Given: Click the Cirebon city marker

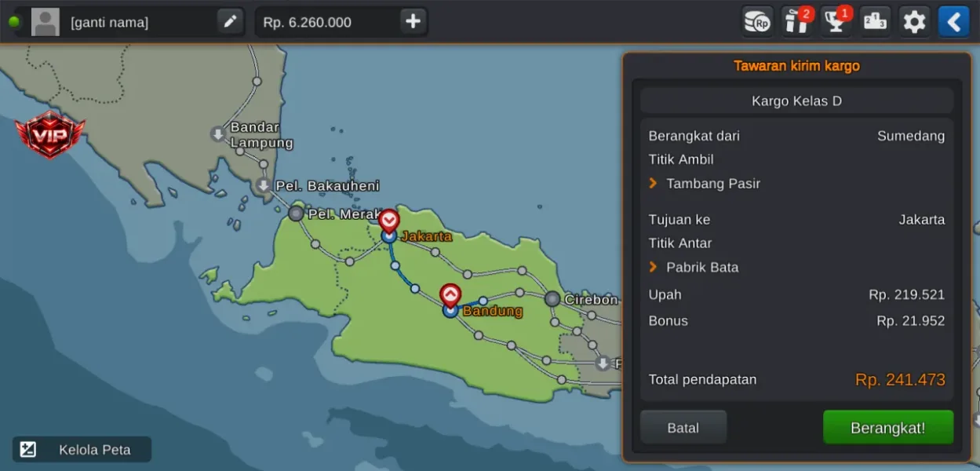Looking at the screenshot, I should click(552, 299).
